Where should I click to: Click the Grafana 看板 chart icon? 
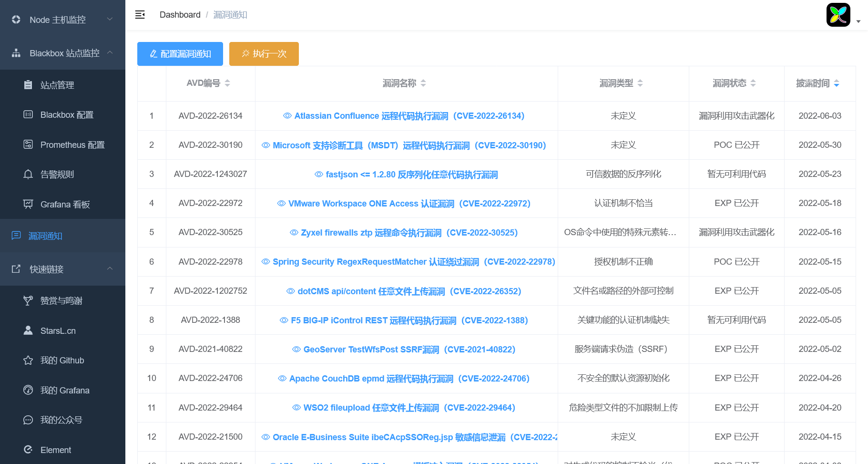pos(28,204)
